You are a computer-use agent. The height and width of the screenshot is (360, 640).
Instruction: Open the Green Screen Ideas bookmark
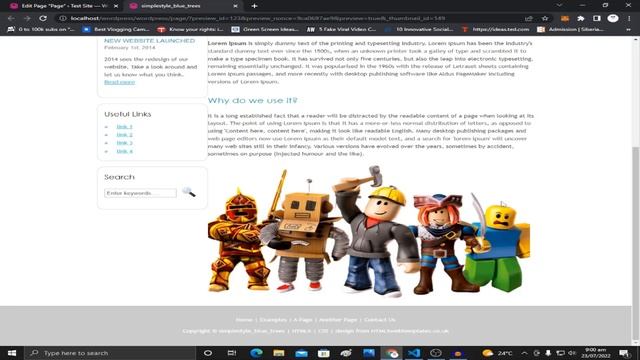[x=265, y=29]
